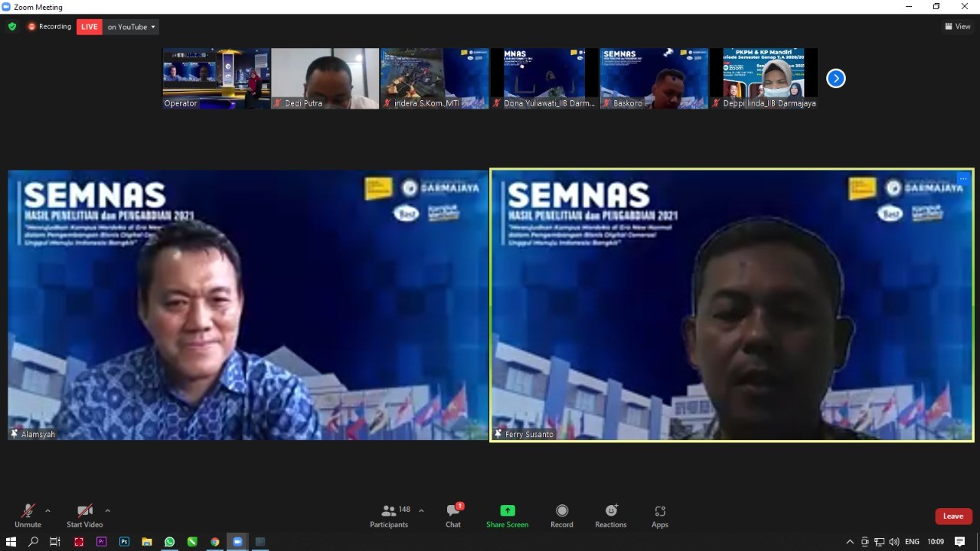Select Indera S.Kom, MTI video thumbnail
980x551 pixels.
pyautogui.click(x=435, y=79)
